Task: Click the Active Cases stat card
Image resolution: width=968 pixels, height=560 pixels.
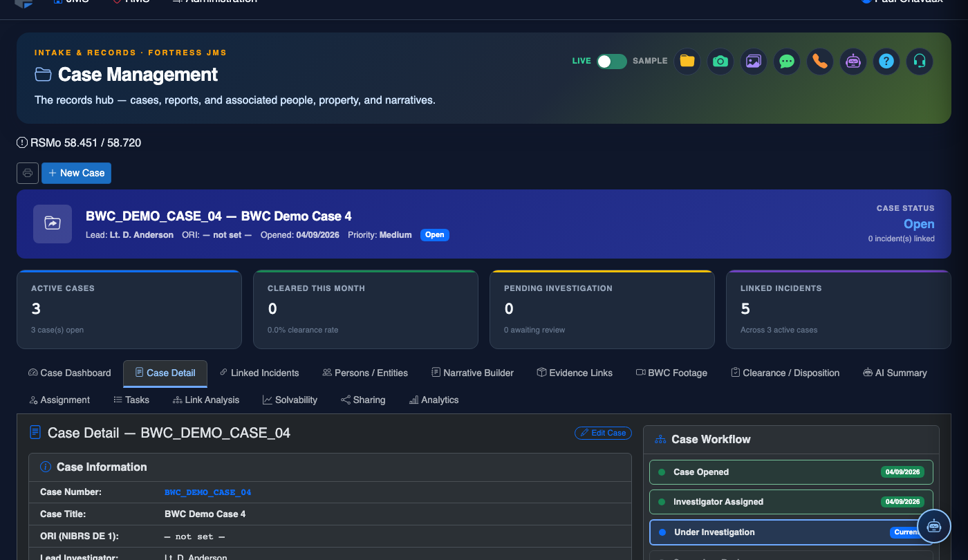Action: [129, 310]
